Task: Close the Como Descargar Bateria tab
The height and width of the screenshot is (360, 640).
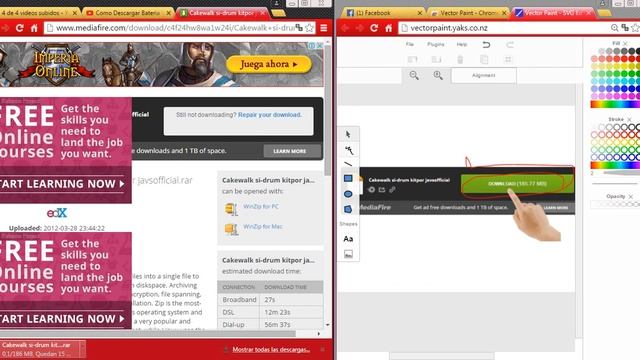Action: pos(168,13)
